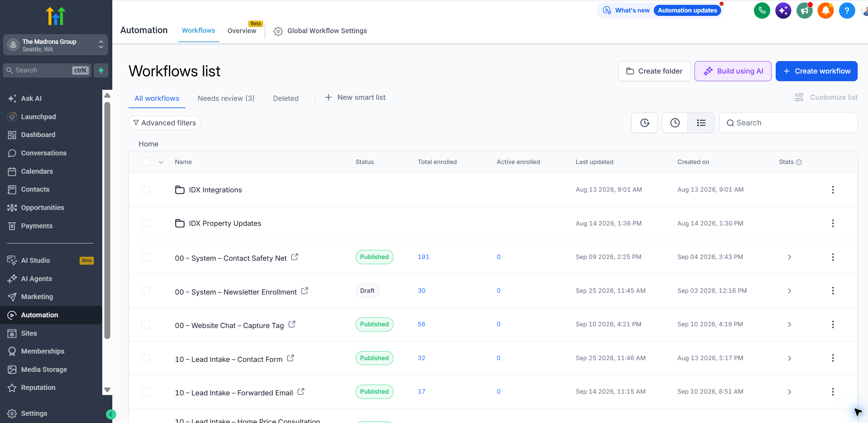Click the Build using AI button
This screenshot has width=868, height=423.
coord(733,71)
